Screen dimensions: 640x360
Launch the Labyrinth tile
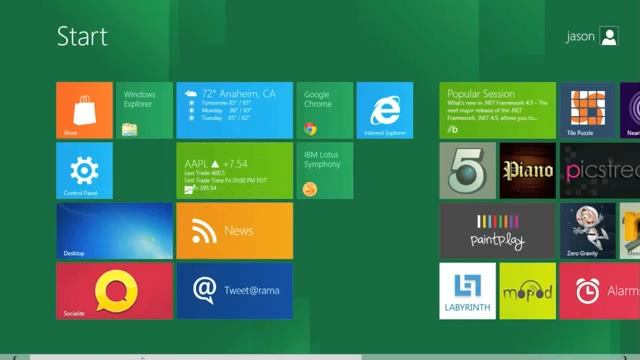tap(468, 291)
